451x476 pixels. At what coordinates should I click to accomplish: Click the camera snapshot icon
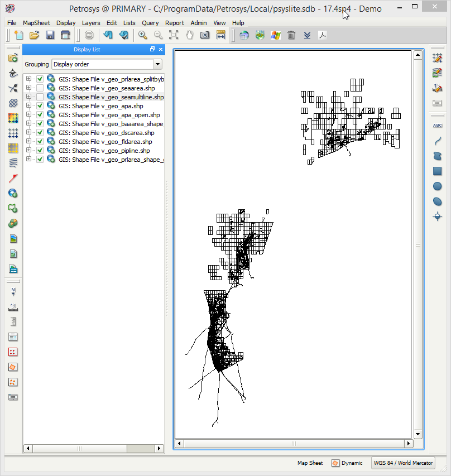click(205, 35)
